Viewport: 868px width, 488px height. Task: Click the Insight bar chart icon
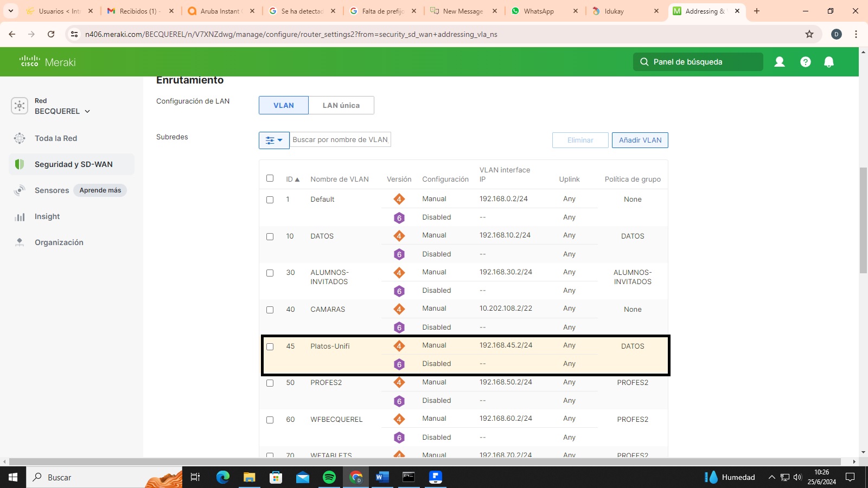[x=20, y=217]
